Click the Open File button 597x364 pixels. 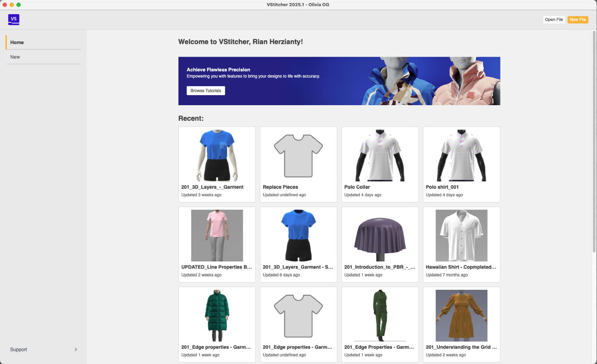click(x=554, y=20)
